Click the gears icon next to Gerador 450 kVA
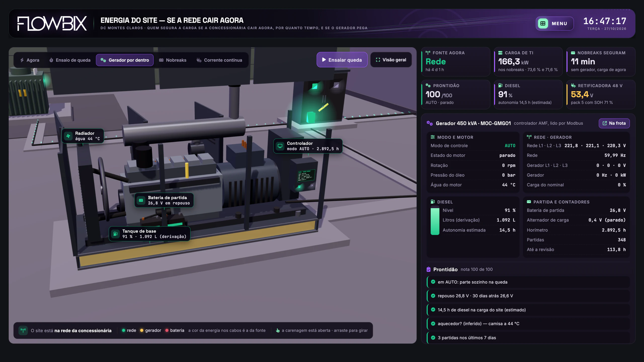644x362 pixels. pos(430,123)
